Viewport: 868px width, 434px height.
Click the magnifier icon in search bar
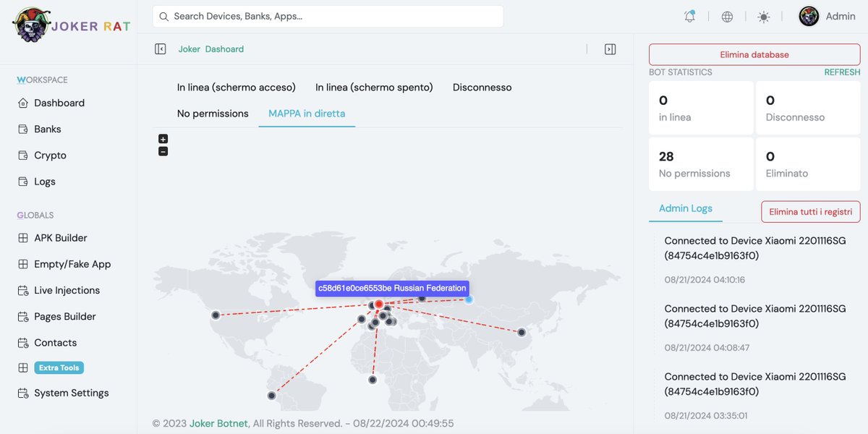[164, 16]
